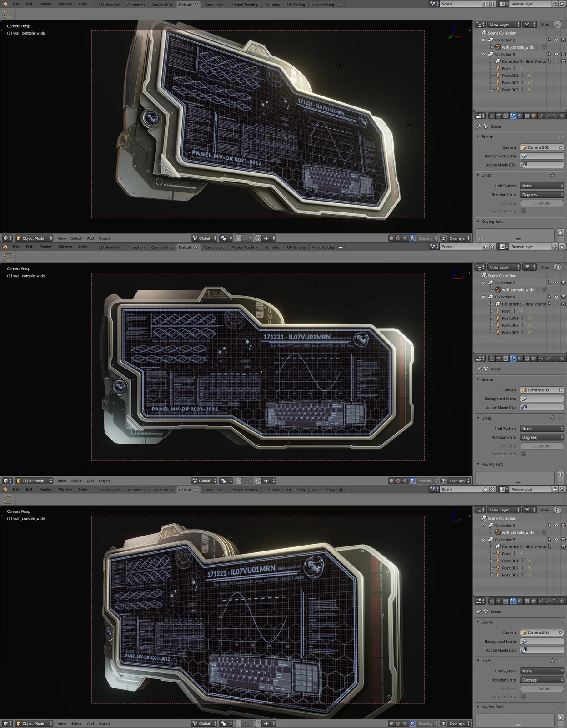Click the wall_console_wide mesh icon in top outliner
The height and width of the screenshot is (728, 567).
[498, 47]
